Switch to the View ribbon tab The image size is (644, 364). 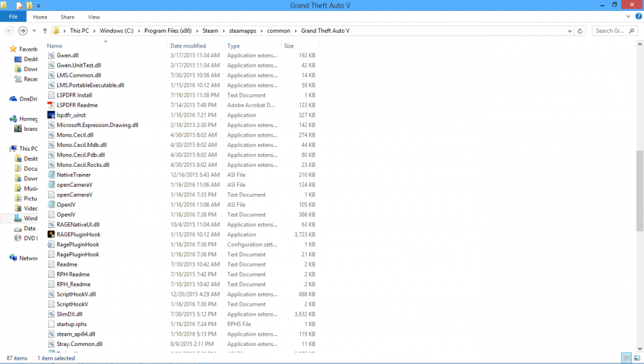(93, 17)
